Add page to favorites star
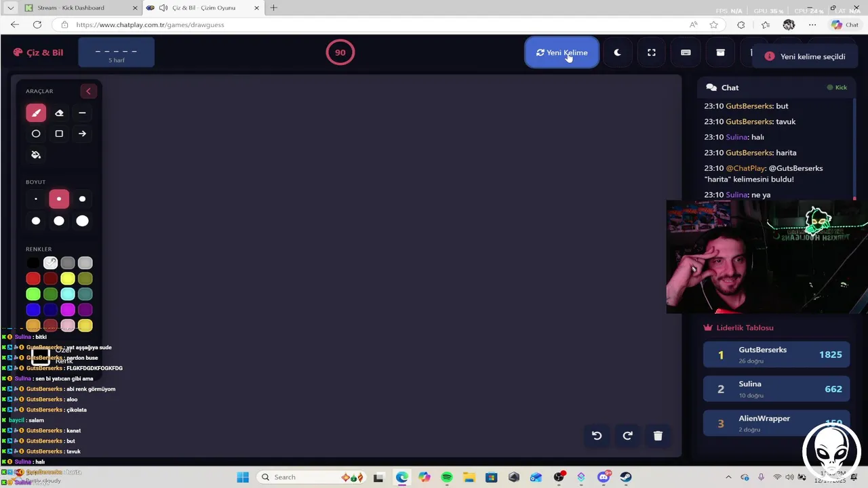The height and width of the screenshot is (488, 868). click(x=713, y=24)
